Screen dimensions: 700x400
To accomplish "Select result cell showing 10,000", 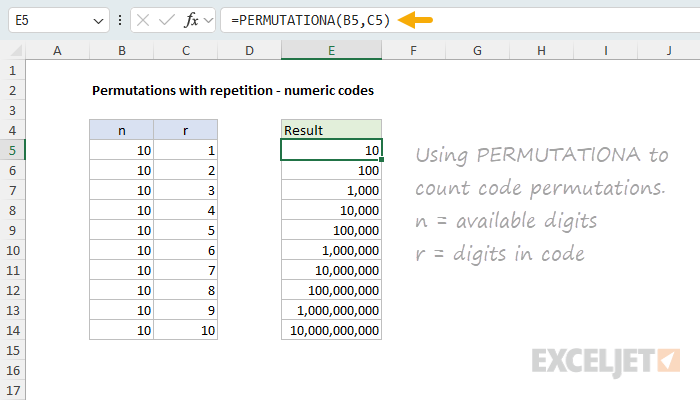I will pyautogui.click(x=331, y=210).
